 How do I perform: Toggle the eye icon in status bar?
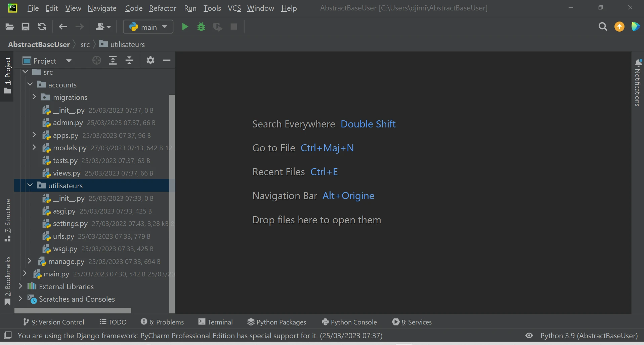[x=529, y=336]
